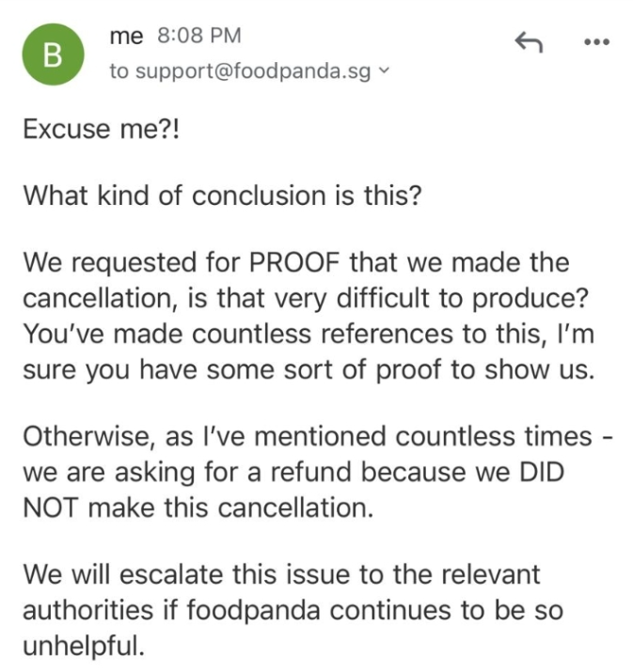
Task: Click the capitalized word "PROOF"
Action: [x=294, y=262]
